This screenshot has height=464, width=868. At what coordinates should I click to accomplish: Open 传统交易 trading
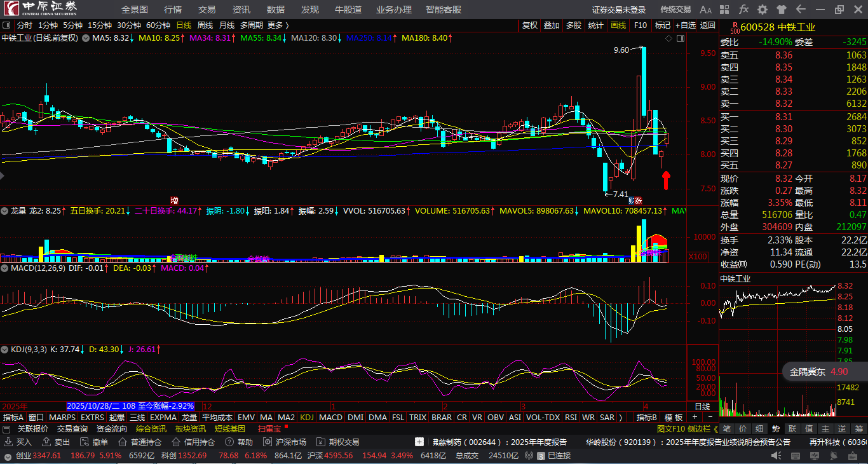tap(675, 10)
